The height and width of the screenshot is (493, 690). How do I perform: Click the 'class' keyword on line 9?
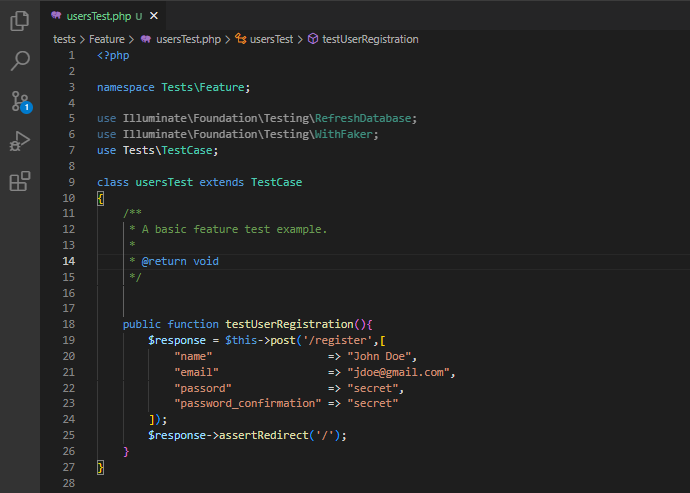(113, 182)
